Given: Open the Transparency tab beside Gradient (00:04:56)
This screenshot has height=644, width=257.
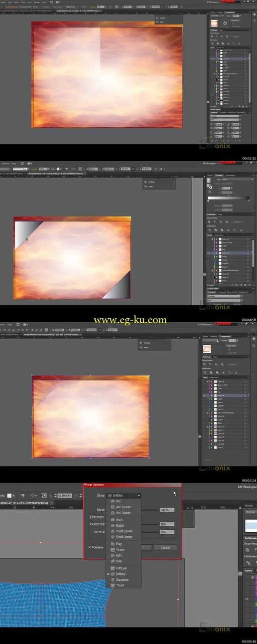Looking at the screenshot, I should click(230, 175).
